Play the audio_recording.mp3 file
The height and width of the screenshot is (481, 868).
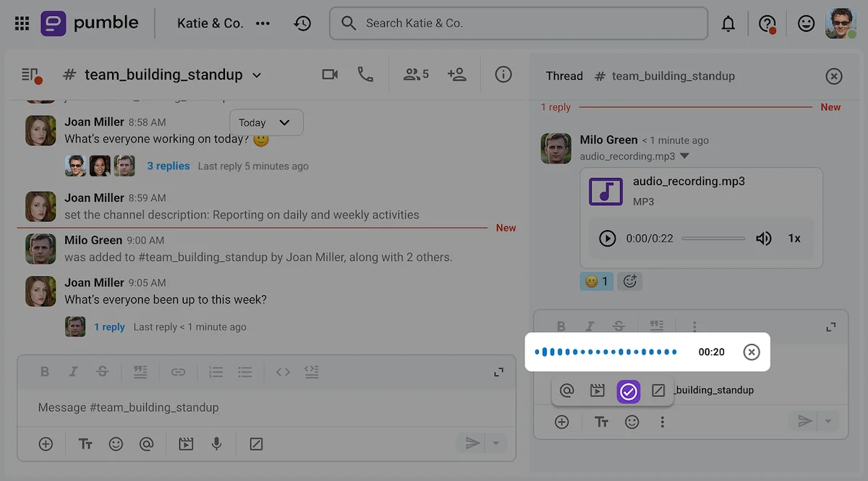coord(608,238)
